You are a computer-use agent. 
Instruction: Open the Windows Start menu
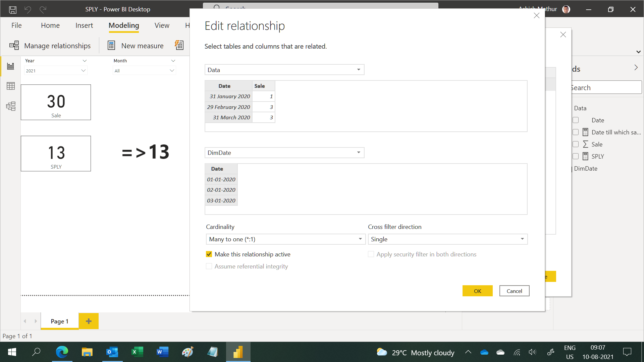(x=12, y=352)
